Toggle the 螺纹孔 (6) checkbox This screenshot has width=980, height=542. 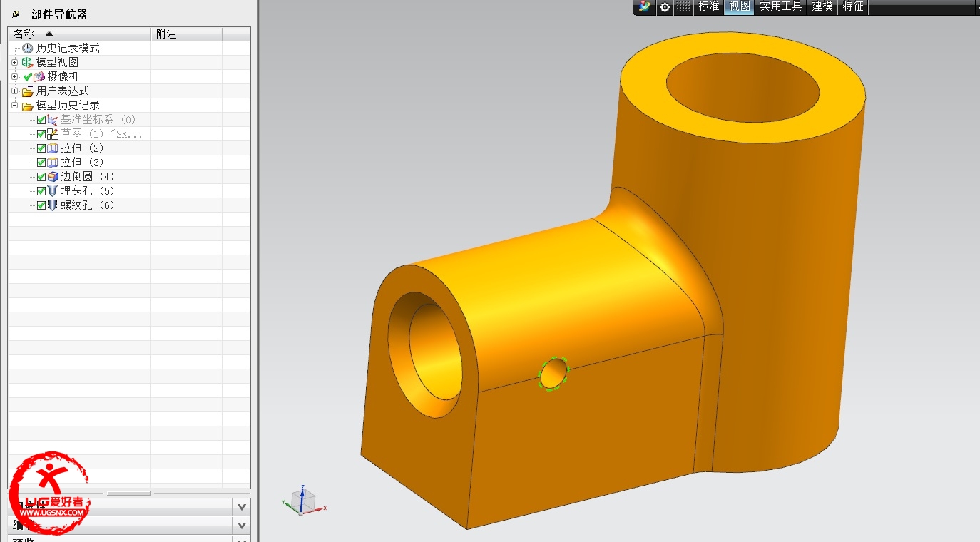click(41, 205)
